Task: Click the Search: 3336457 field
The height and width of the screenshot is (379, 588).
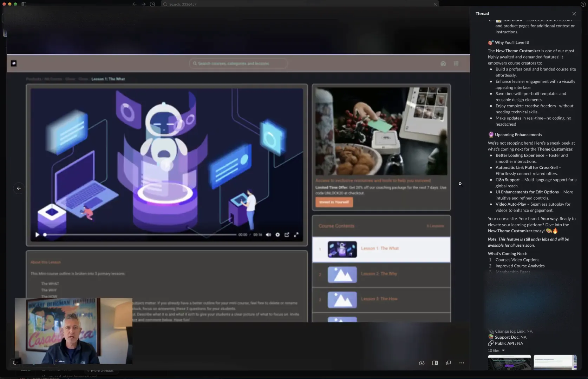Action: click(300, 4)
